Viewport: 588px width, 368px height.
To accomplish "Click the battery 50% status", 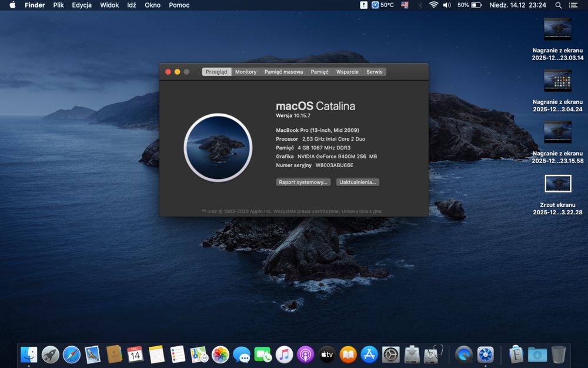I will click(469, 5).
